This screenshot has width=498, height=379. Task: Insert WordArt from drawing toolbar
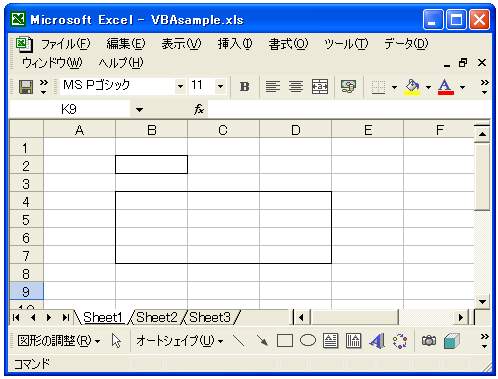click(x=377, y=341)
